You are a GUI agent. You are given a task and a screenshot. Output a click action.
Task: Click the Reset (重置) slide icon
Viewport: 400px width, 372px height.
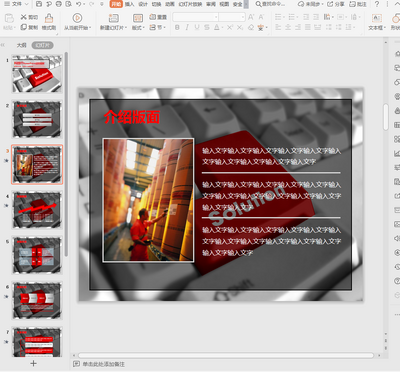click(153, 17)
